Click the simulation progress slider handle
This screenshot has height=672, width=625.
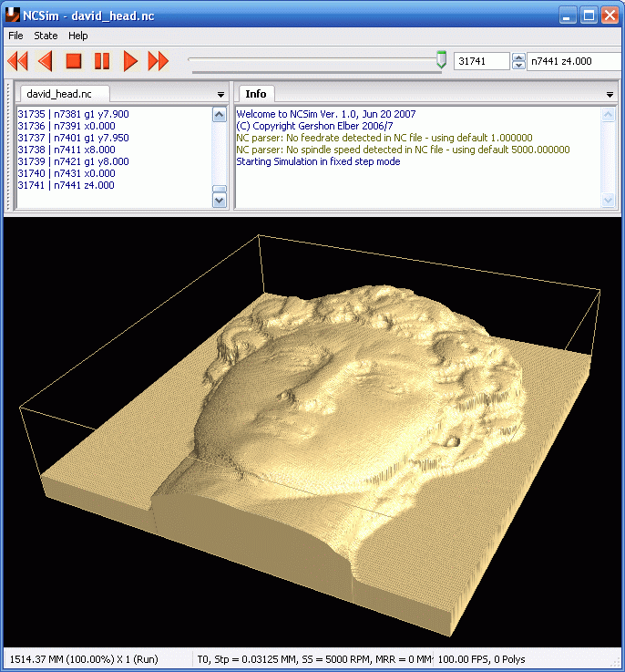tap(441, 59)
